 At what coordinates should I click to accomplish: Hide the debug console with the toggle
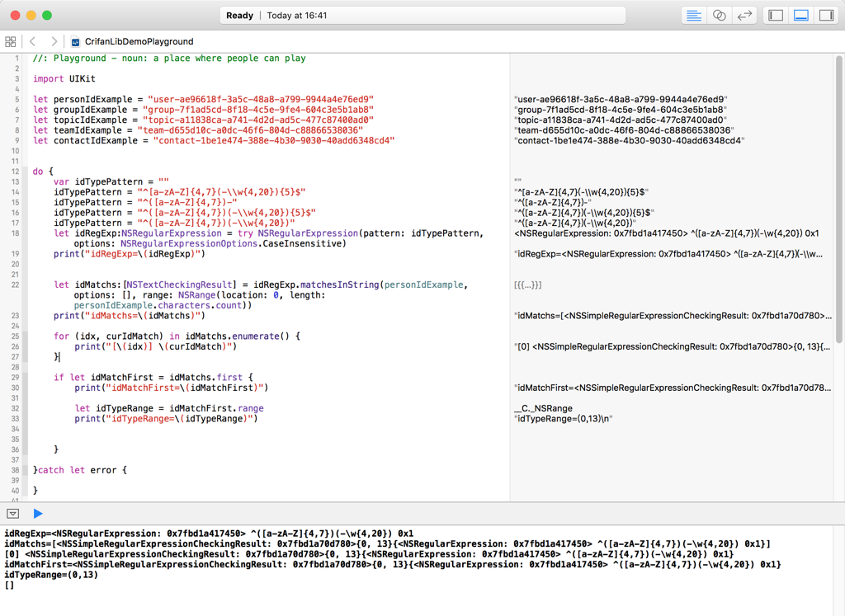coord(13,514)
